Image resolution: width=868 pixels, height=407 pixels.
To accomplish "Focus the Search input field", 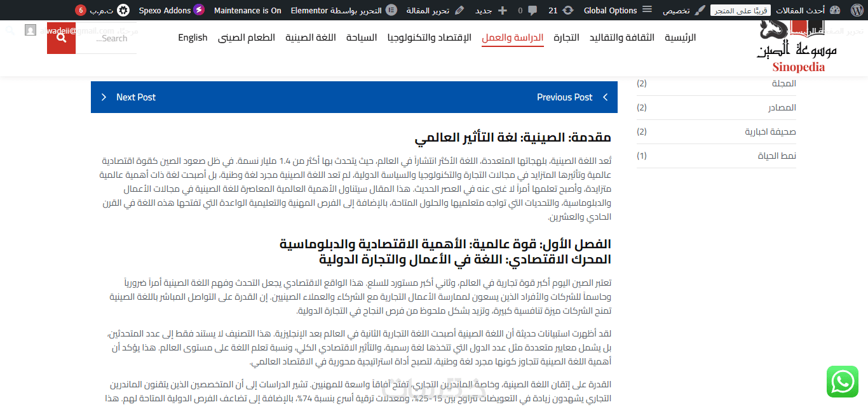I will click(106, 38).
